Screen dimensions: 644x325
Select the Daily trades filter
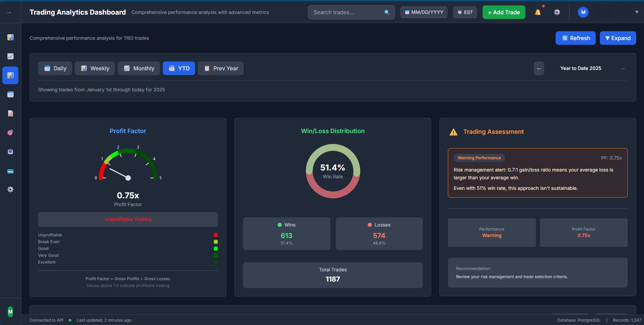pyautogui.click(x=55, y=68)
